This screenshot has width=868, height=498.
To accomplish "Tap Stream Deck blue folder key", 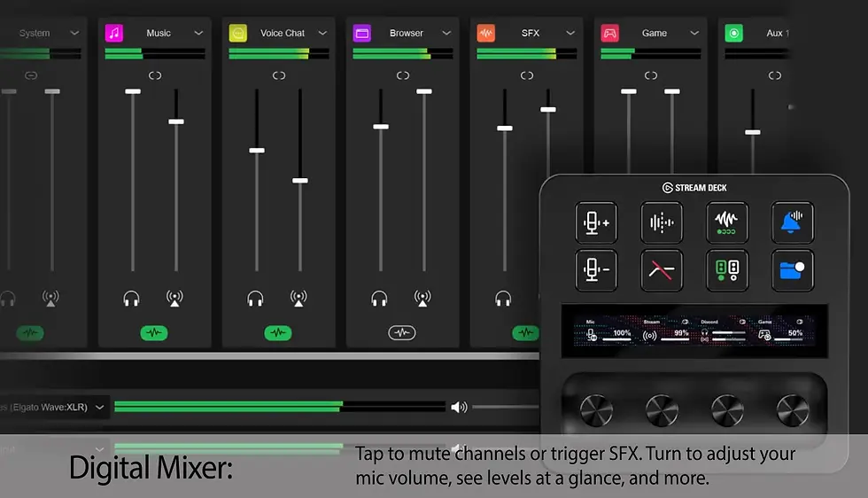I will coord(793,270).
